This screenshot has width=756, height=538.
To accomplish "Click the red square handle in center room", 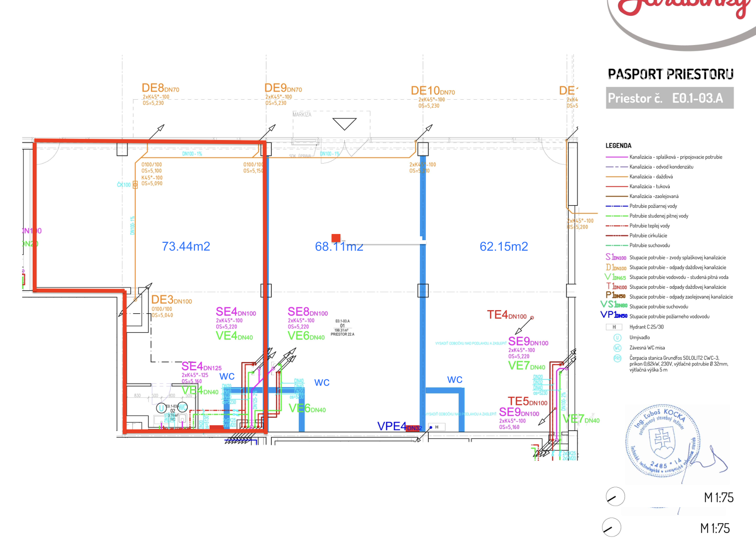I will [x=336, y=238].
